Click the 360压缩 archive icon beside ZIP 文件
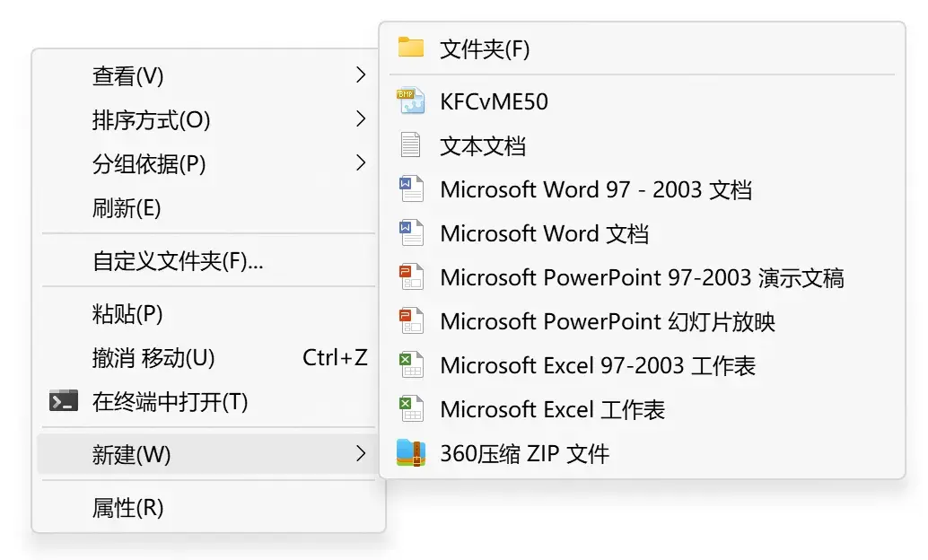The image size is (928, 560). (x=411, y=454)
